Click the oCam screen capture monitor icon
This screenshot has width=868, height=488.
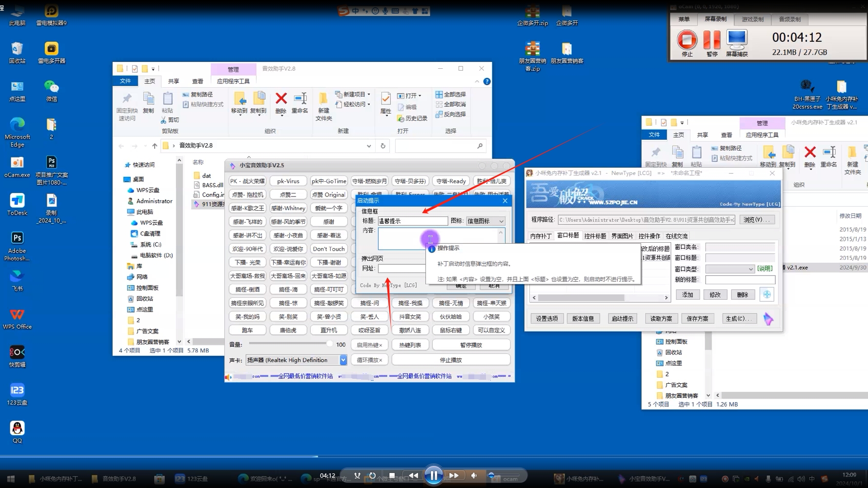click(736, 39)
